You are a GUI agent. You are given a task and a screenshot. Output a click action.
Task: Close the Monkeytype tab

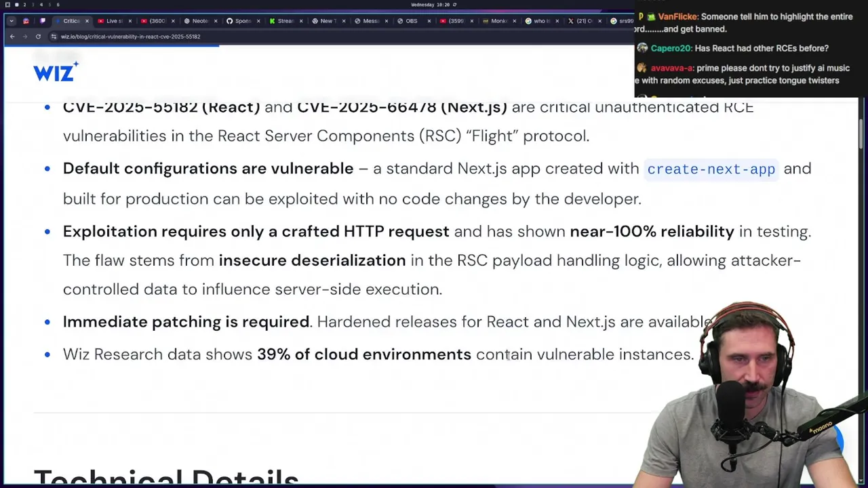pos(514,21)
